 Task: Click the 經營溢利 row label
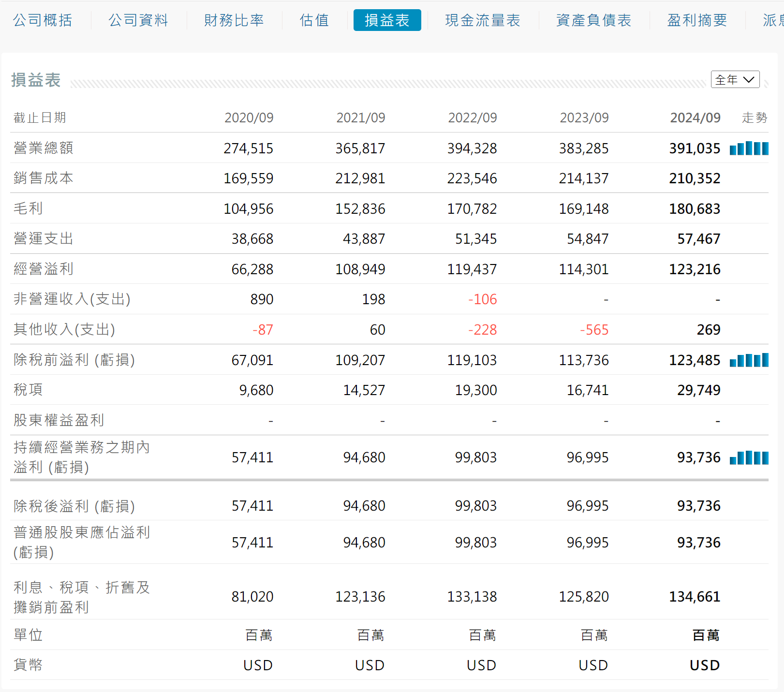point(44,269)
